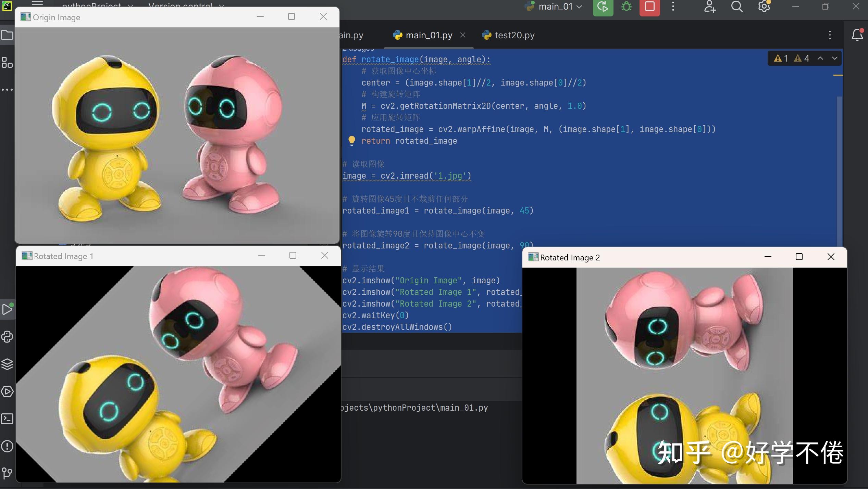The image size is (868, 489).
Task: Open IDE settings gear menu
Action: 764,7
